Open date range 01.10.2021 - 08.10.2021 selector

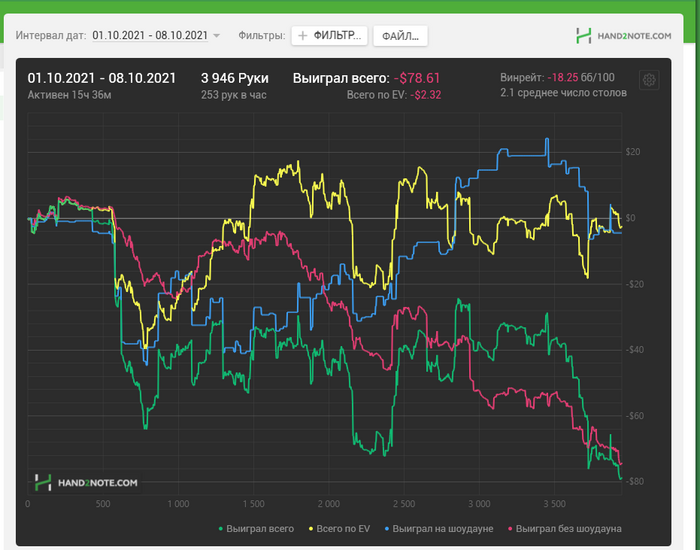point(150,35)
